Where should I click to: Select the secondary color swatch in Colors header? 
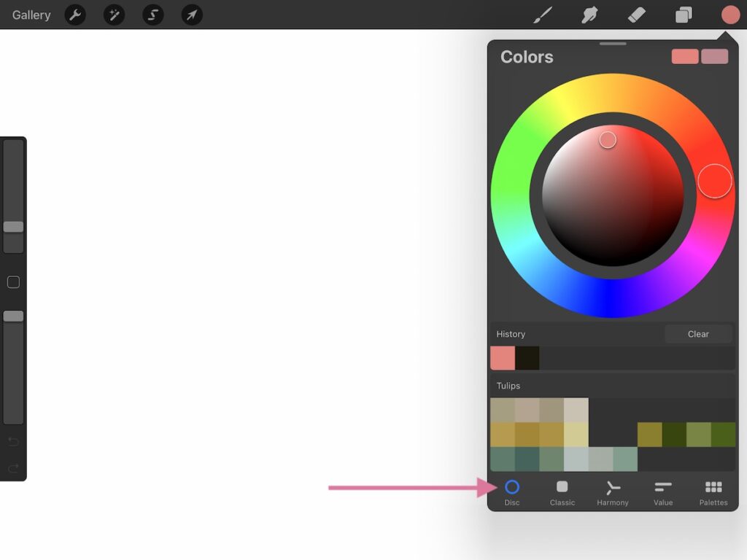click(x=715, y=56)
